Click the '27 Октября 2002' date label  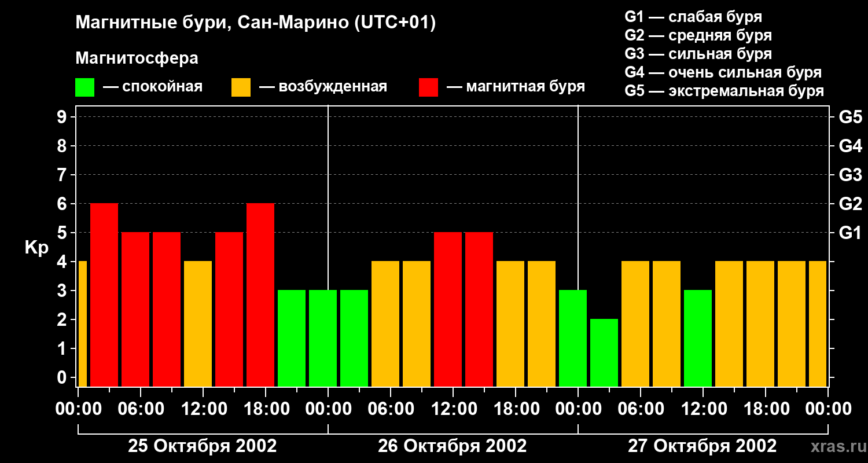pyautogui.click(x=703, y=446)
